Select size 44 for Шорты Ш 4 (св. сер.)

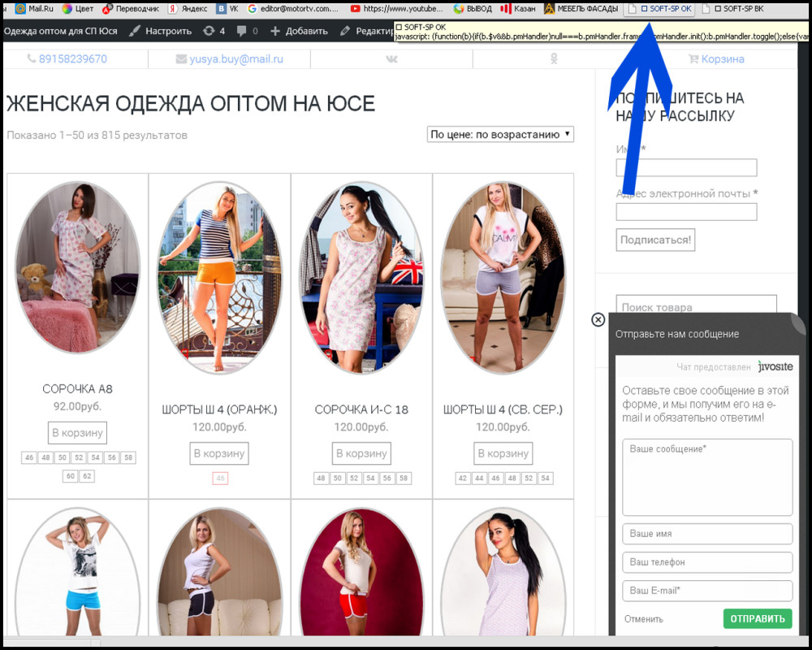point(479,479)
